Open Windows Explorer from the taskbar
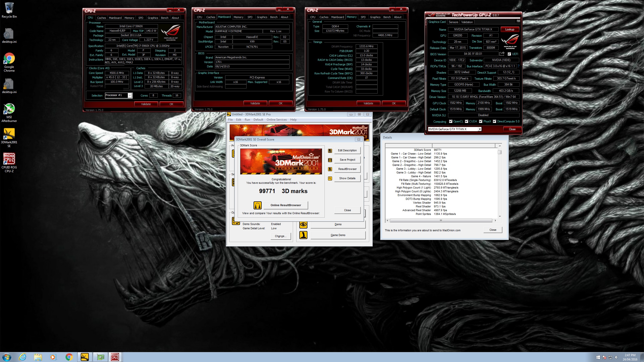The height and width of the screenshot is (362, 644). point(38,357)
